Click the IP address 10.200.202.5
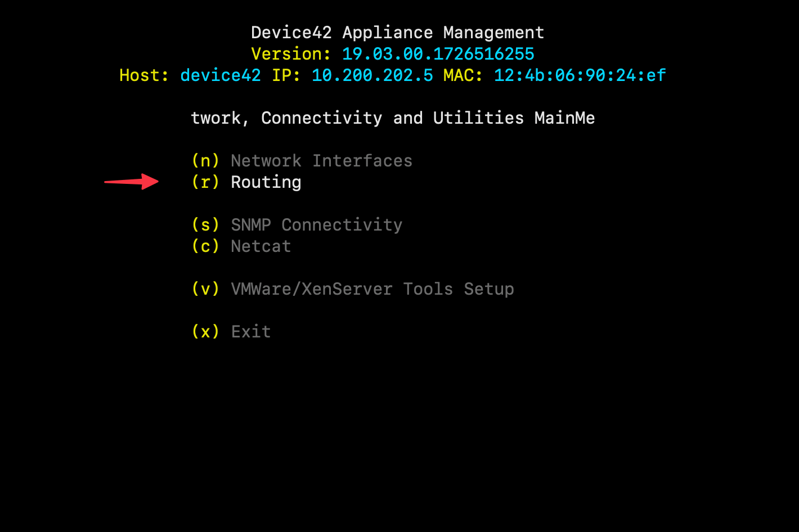 (372, 75)
